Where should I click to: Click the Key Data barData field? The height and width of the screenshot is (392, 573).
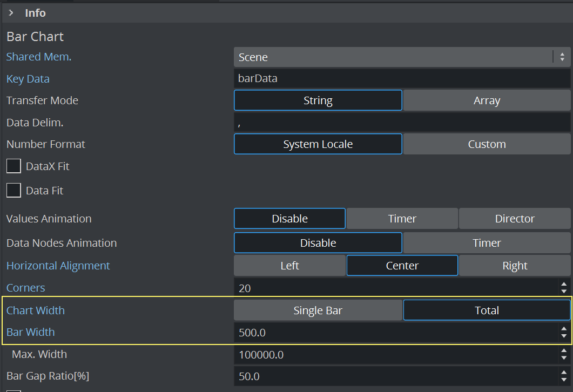(x=402, y=79)
